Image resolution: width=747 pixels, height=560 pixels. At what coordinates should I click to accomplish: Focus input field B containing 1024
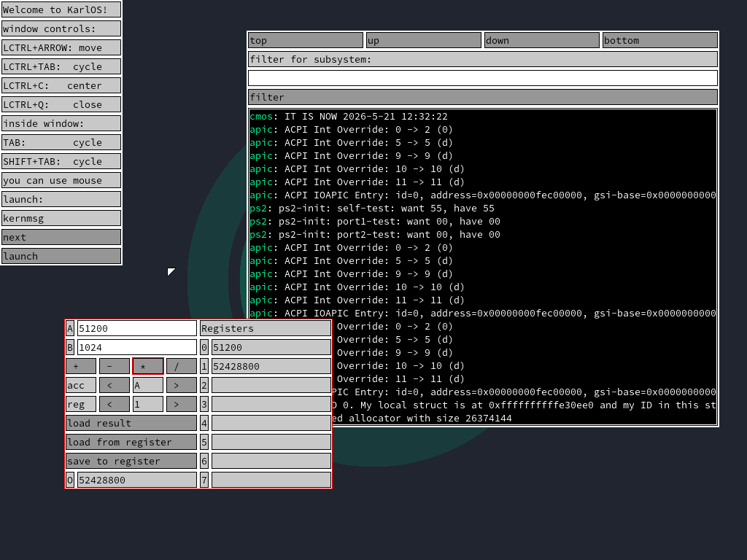click(x=136, y=347)
